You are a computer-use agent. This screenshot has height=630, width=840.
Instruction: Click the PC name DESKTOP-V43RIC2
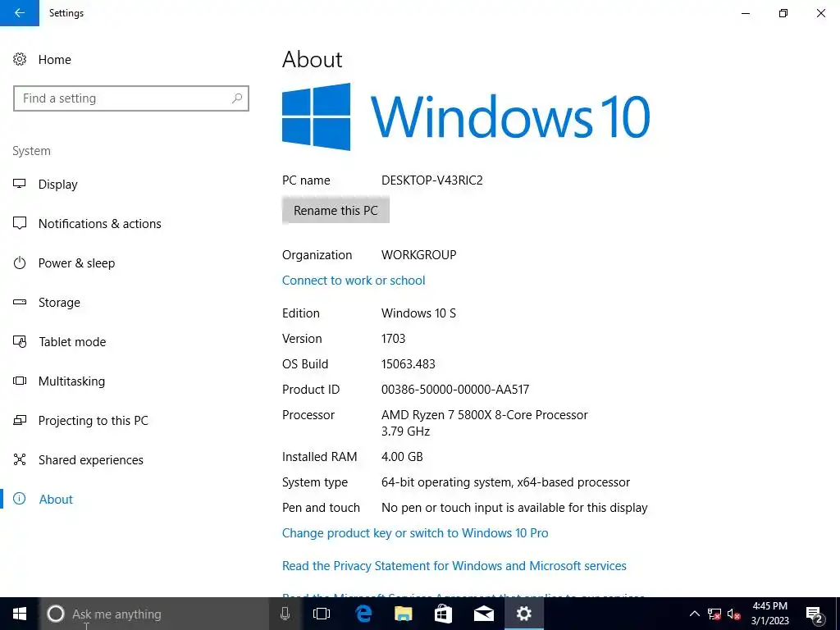(431, 180)
